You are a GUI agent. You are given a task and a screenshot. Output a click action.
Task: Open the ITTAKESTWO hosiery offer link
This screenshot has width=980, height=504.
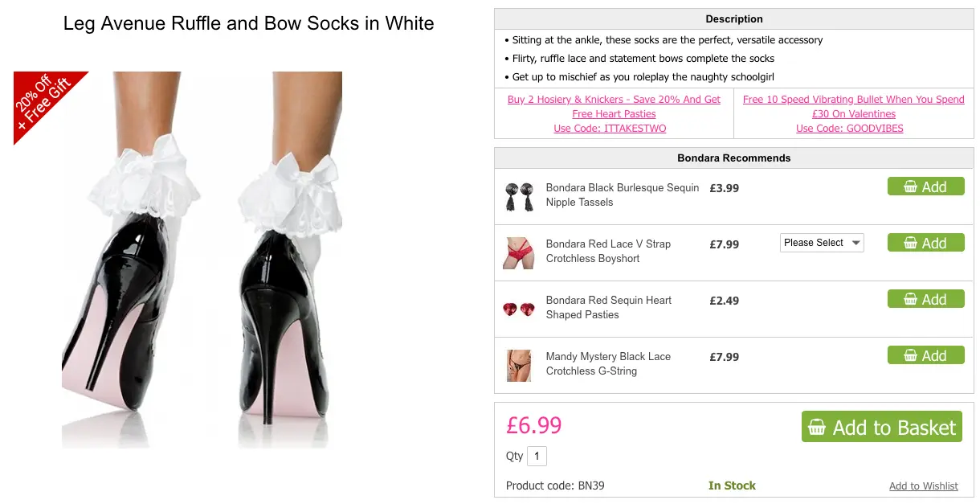614,113
